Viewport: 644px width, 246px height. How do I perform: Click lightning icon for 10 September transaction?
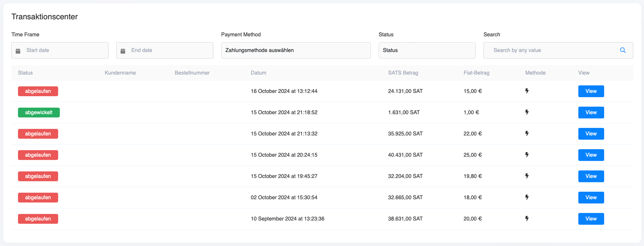tap(527, 219)
